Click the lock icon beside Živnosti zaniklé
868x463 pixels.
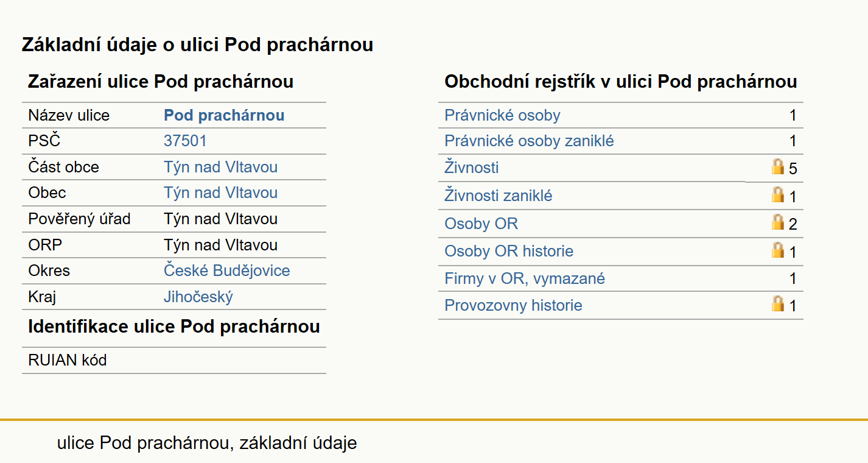click(x=777, y=194)
